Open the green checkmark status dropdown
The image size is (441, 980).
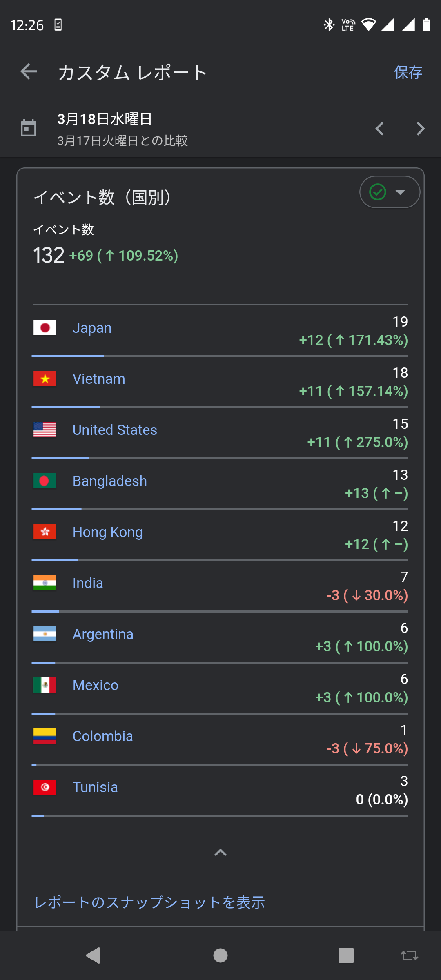pyautogui.click(x=390, y=192)
